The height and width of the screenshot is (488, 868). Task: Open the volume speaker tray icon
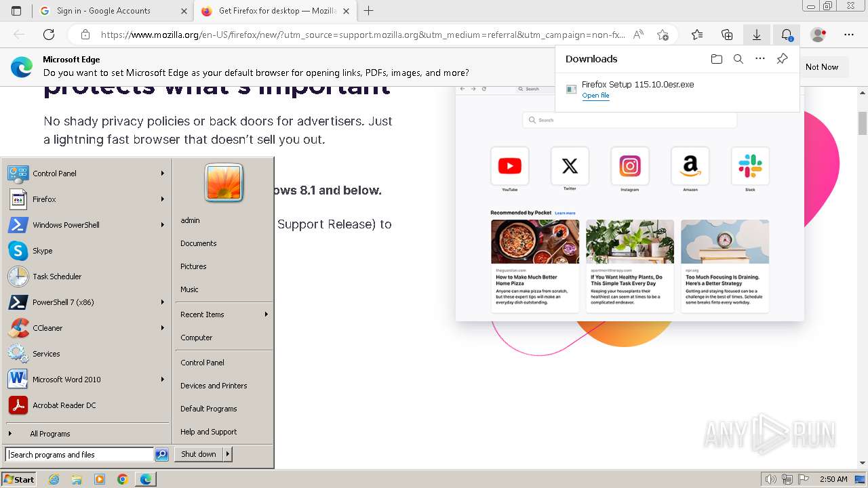click(x=770, y=479)
